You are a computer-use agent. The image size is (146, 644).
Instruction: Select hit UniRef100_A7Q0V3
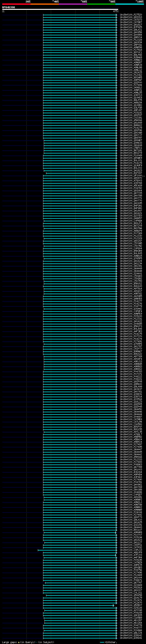131,180
